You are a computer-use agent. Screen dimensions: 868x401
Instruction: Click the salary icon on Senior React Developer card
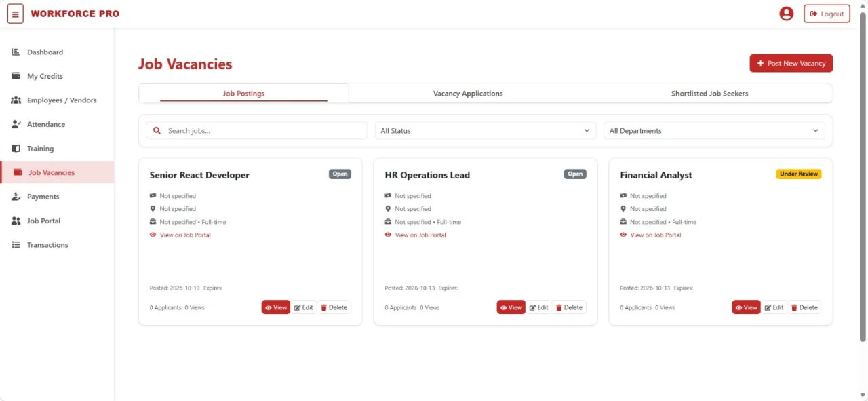click(153, 196)
